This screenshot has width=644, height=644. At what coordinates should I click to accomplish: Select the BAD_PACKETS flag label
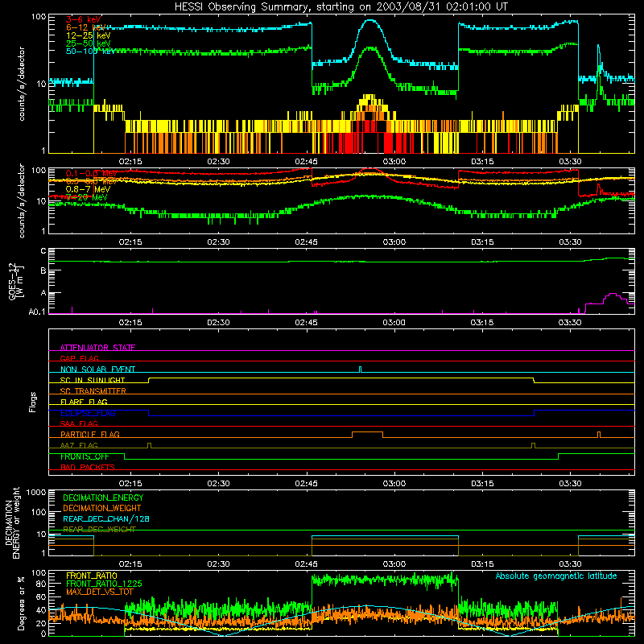88,467
